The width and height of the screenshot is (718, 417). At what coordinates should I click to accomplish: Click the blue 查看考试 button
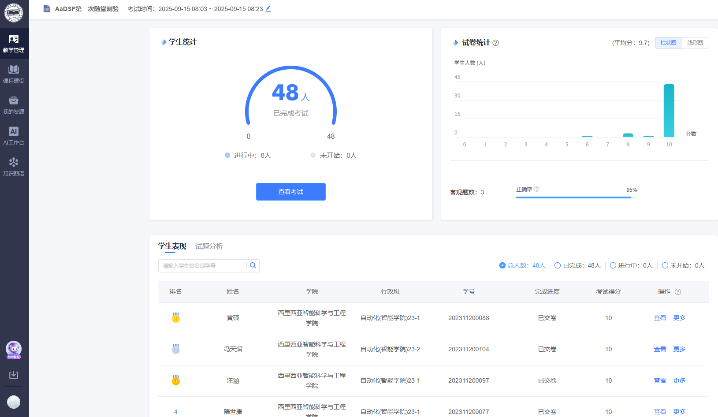290,191
